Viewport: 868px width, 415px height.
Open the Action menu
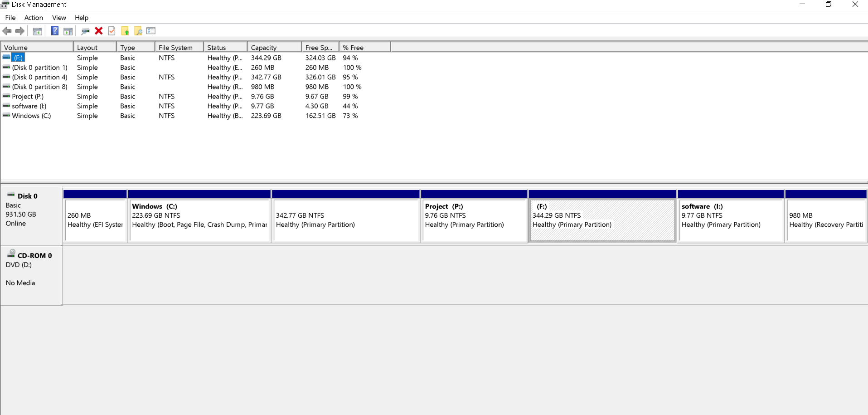(34, 18)
